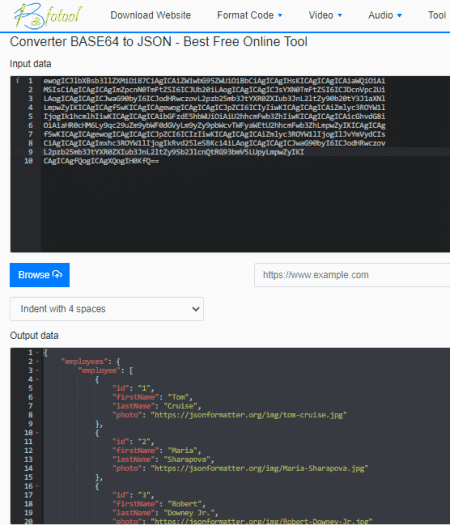The width and height of the screenshot is (450, 525).
Task: Click the Browse upload button
Action: tap(40, 275)
